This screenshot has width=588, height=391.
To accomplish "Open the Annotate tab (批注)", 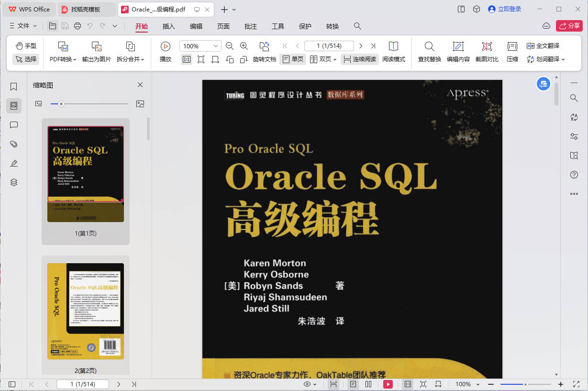I will (x=250, y=26).
